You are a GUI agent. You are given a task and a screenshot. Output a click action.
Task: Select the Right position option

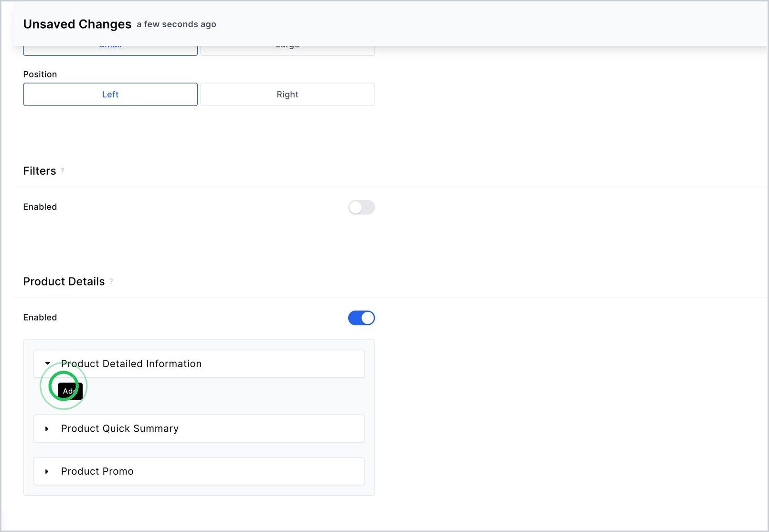pos(288,95)
